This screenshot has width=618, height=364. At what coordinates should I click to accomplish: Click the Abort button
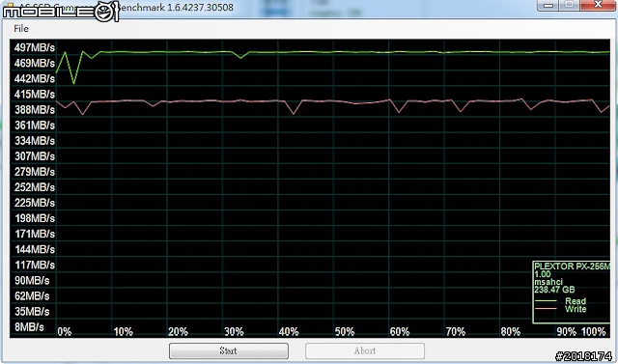click(365, 350)
